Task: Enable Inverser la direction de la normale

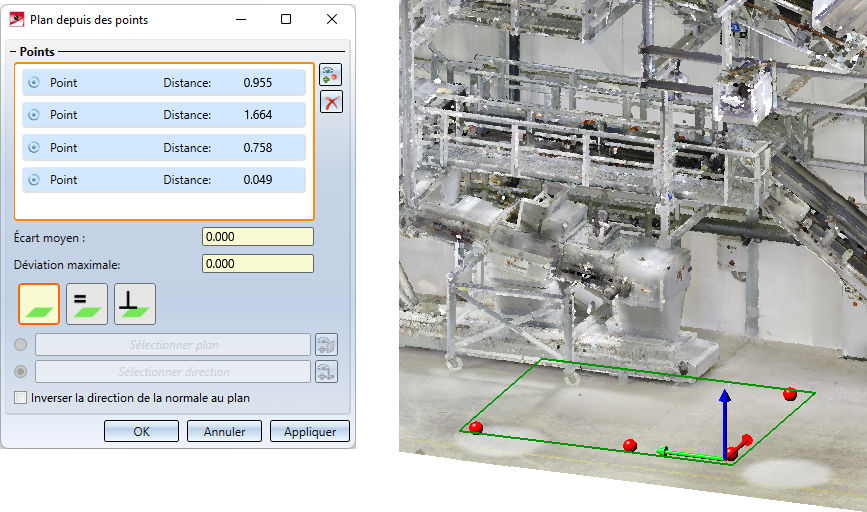Action: [22, 398]
